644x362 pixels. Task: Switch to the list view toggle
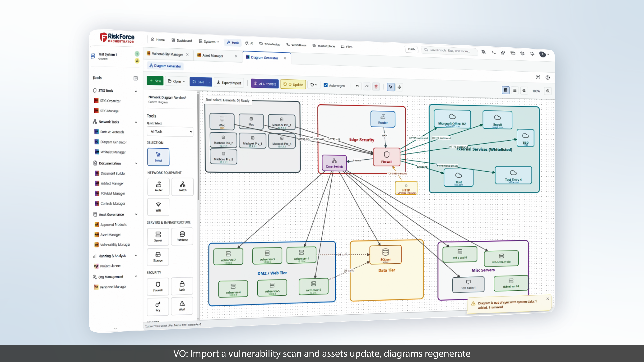515,90
